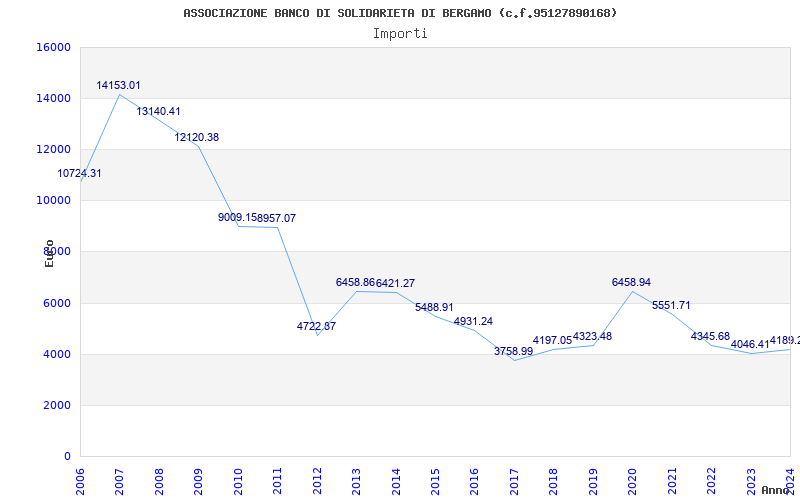800x500 pixels.
Task: Click the 4046.41 value label
Action: (750, 344)
